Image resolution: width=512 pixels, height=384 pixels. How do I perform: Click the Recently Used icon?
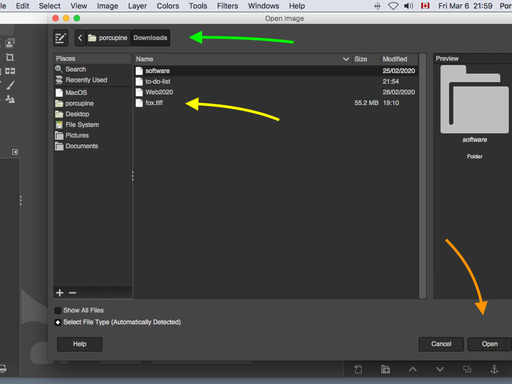click(59, 80)
